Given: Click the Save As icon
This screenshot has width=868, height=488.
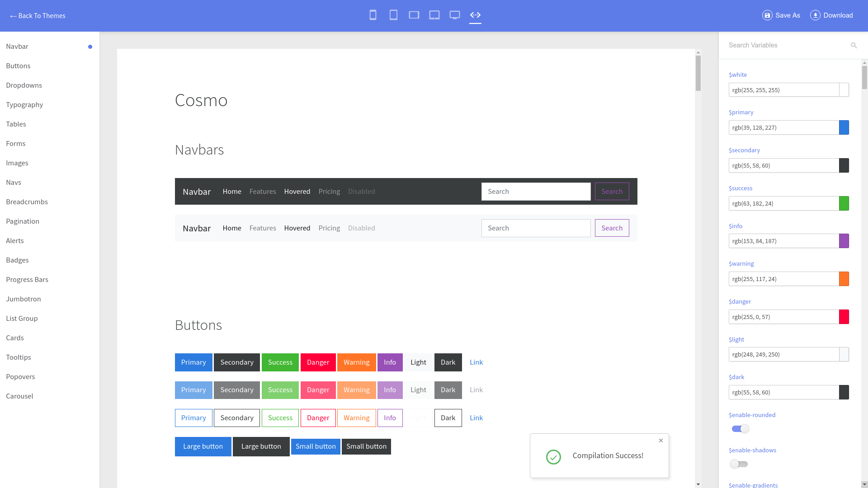Looking at the screenshot, I should point(768,15).
